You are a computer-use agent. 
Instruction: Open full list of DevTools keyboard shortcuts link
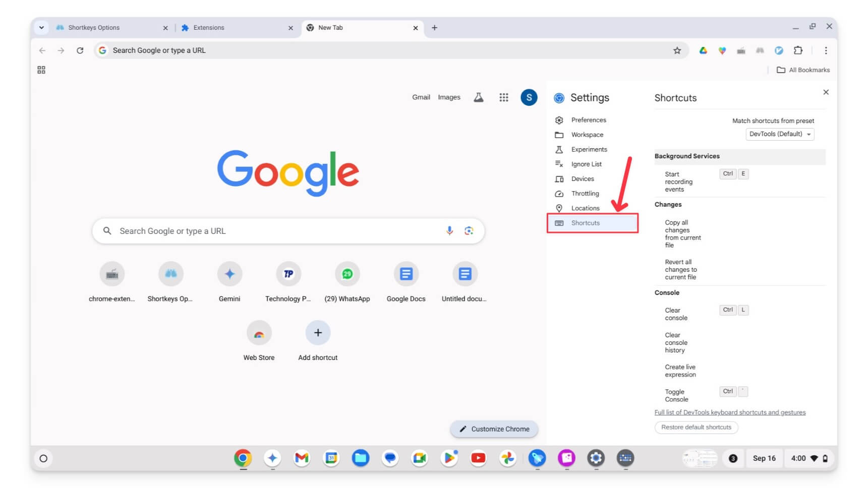coord(730,412)
